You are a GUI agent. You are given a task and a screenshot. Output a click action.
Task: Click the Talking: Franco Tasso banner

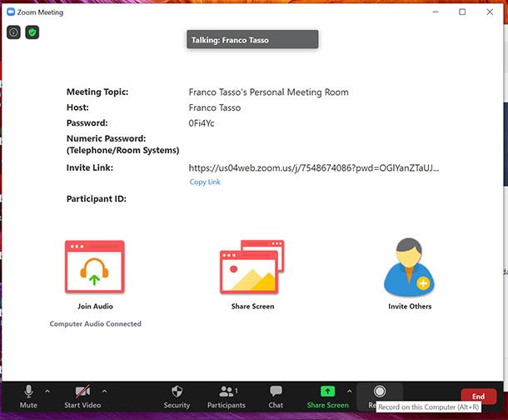click(x=252, y=39)
